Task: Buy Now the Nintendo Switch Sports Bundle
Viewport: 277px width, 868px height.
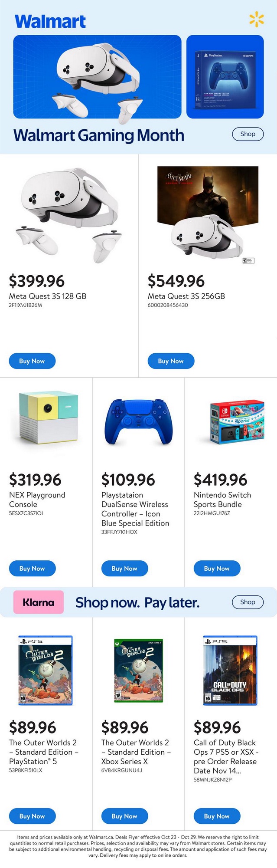Action: (217, 569)
